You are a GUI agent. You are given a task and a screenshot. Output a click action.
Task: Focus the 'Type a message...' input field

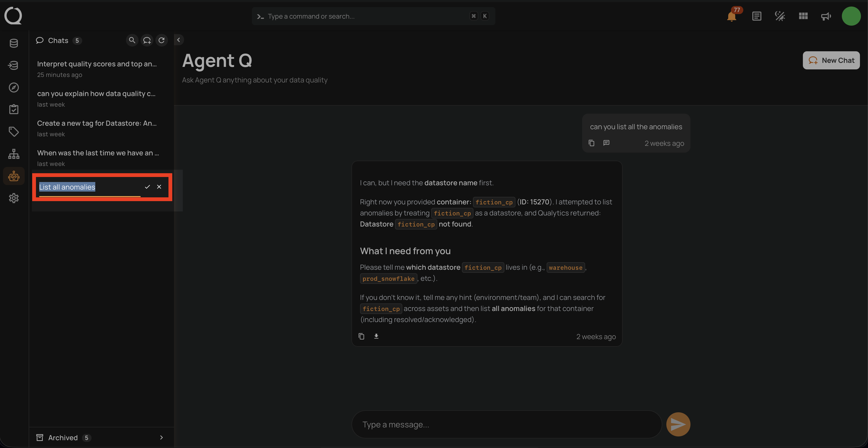(506, 424)
